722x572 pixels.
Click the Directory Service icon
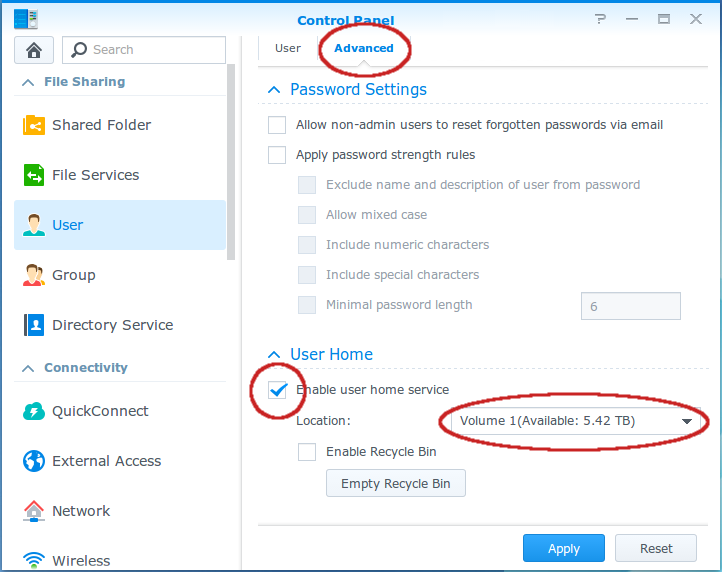pos(35,325)
